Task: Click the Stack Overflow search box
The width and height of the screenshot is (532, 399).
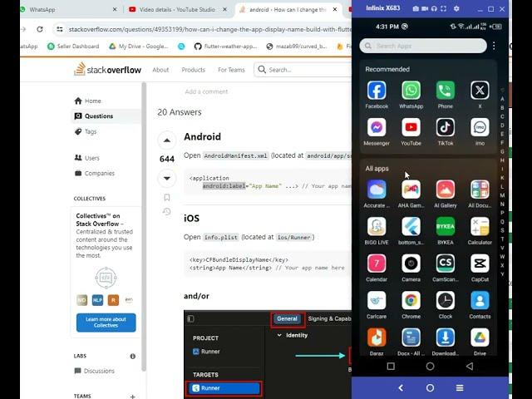Action: click(303, 70)
